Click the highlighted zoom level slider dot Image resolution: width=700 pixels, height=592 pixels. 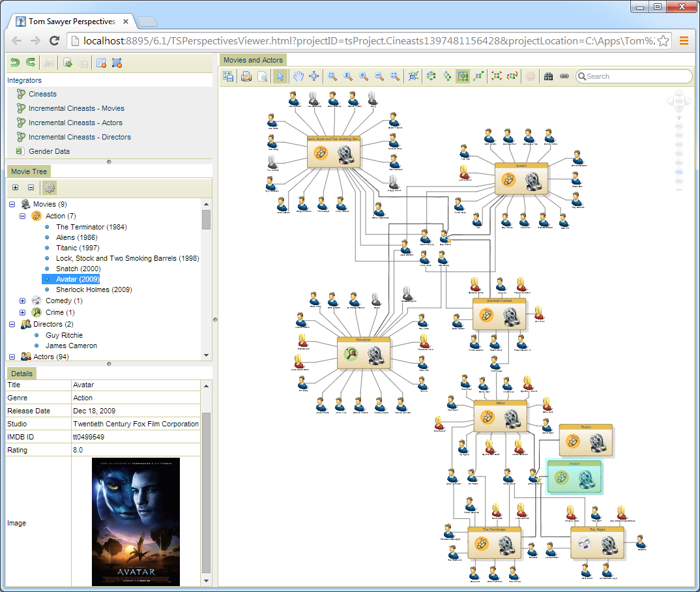(x=679, y=172)
